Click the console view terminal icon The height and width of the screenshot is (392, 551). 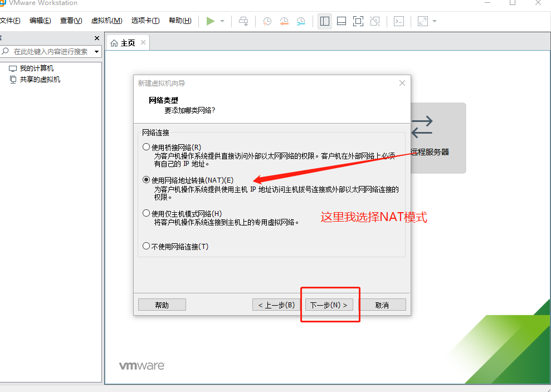tap(399, 21)
